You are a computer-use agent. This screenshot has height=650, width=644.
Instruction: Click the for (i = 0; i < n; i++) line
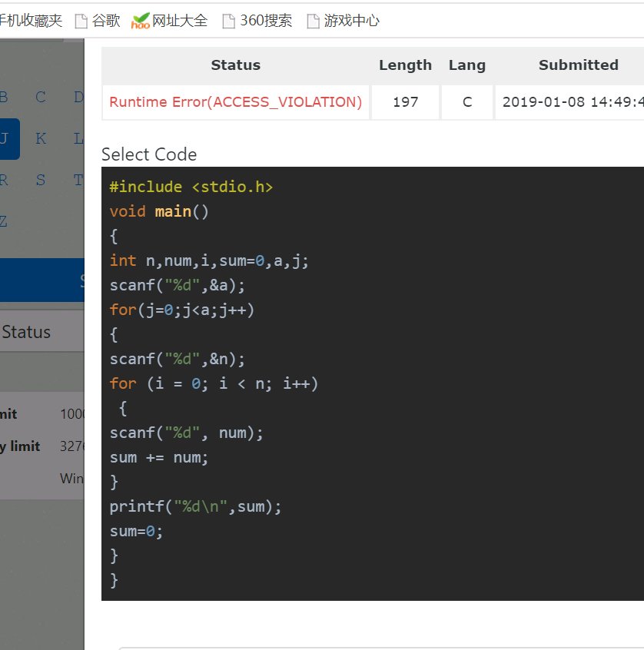coord(214,383)
